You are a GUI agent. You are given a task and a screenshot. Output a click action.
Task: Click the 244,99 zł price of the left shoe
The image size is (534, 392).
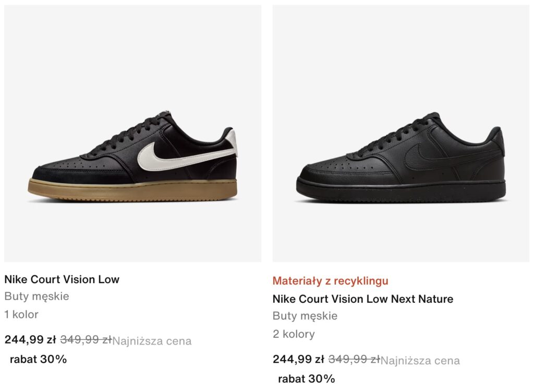pos(30,340)
